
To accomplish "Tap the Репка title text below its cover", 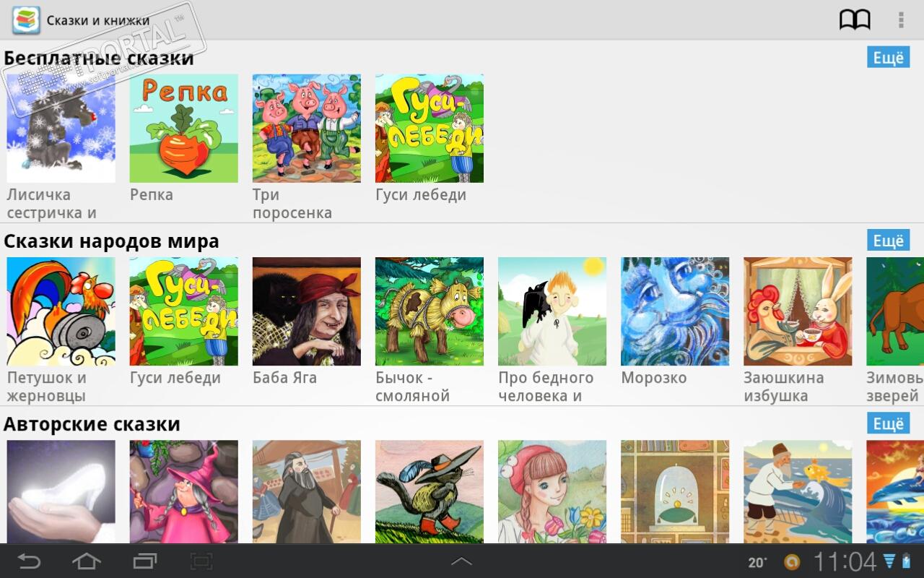I will click(x=152, y=195).
